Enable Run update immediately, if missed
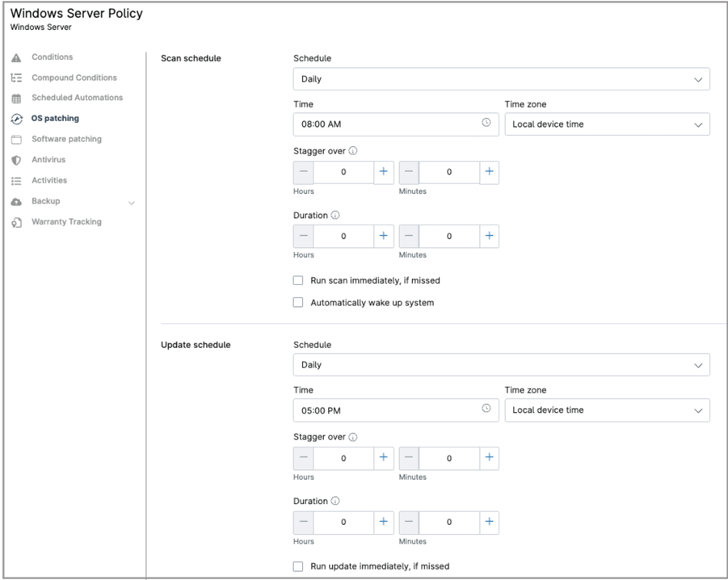This screenshot has height=580, width=728. [298, 566]
